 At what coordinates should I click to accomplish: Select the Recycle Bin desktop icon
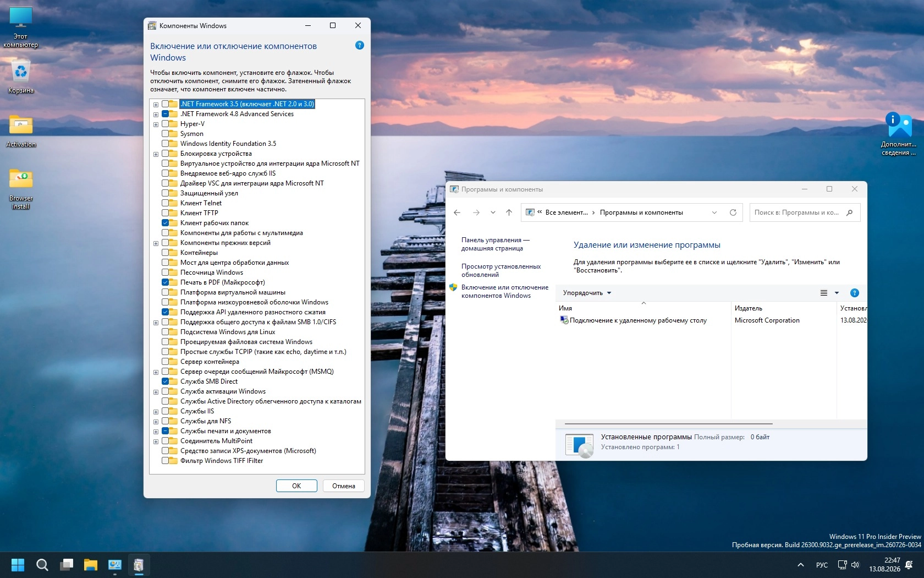point(21,77)
